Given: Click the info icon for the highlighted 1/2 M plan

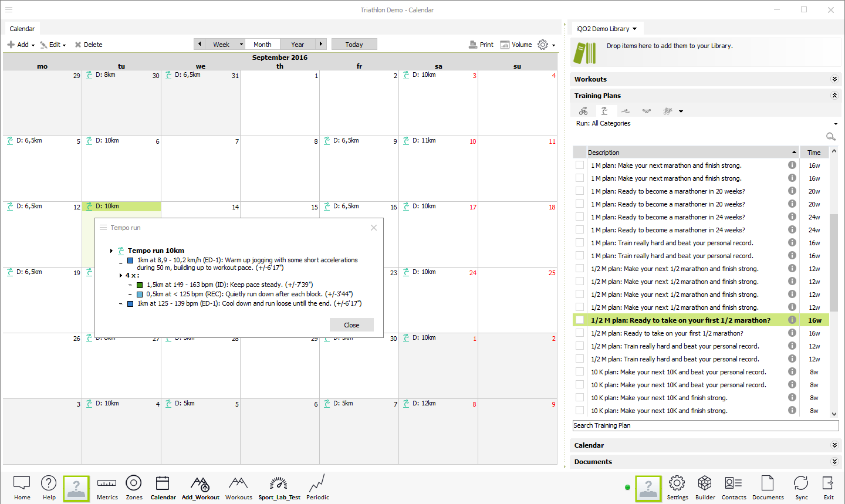Looking at the screenshot, I should [x=792, y=320].
